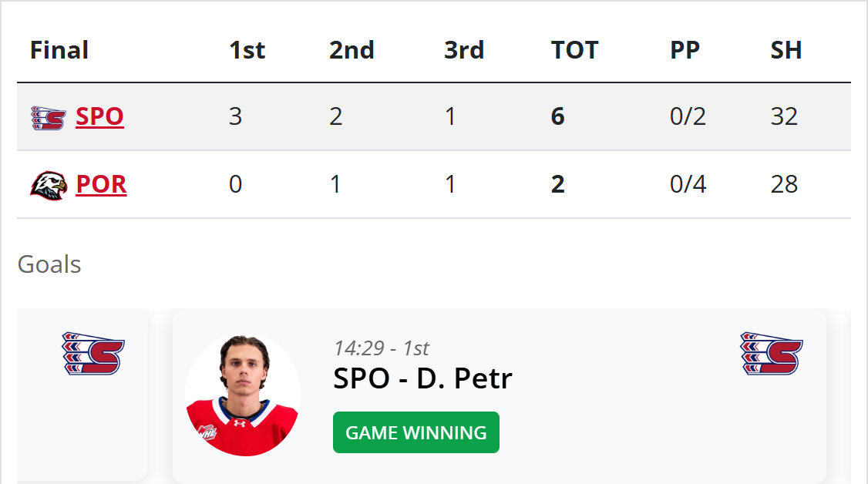
Task: Click Spokane's total score of 6
Action: click(558, 117)
